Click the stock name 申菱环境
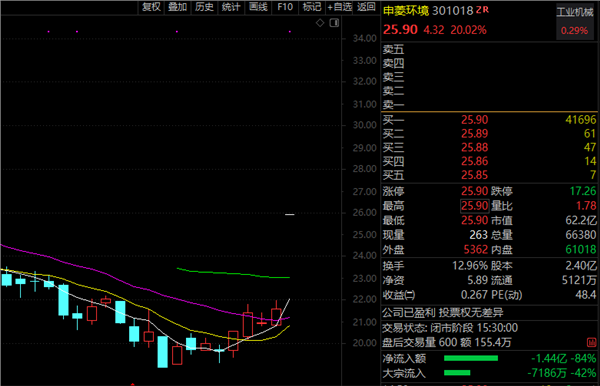 point(406,10)
